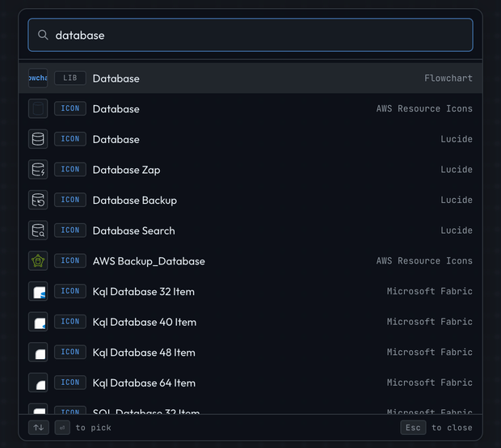Image resolution: width=501 pixels, height=448 pixels.
Task: Select the AWS Backup_Database result
Action: click(250, 260)
